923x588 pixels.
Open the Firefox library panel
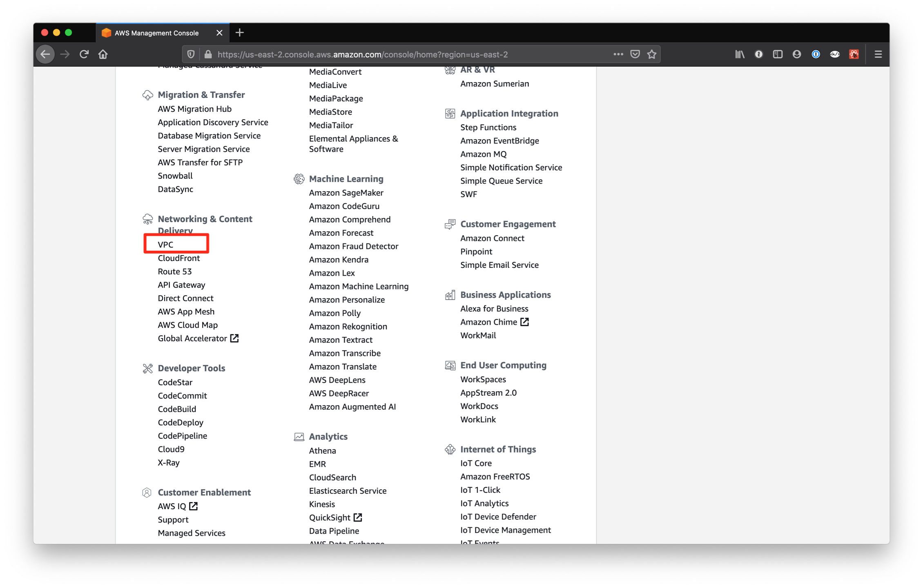pos(739,54)
